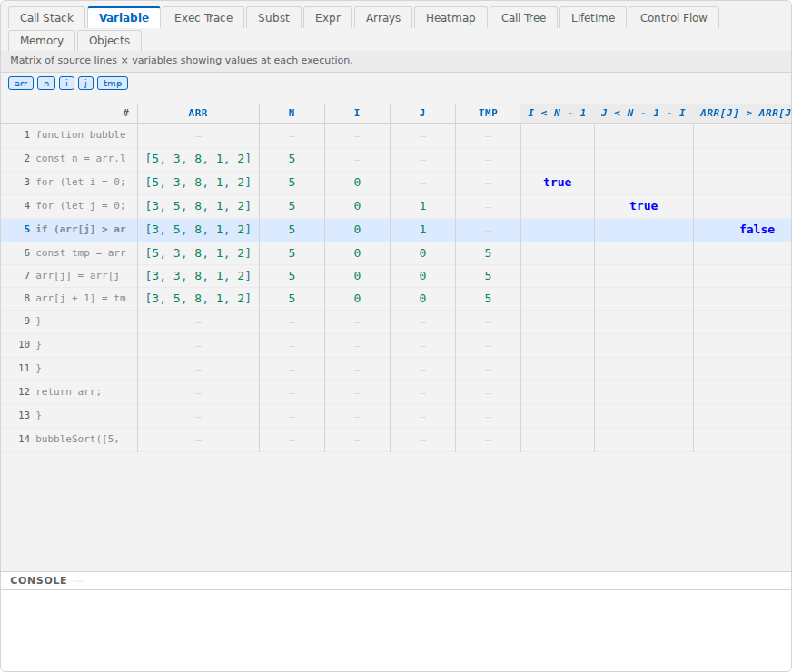Toggle the n variable chip
The image size is (792, 672).
pyautogui.click(x=46, y=84)
